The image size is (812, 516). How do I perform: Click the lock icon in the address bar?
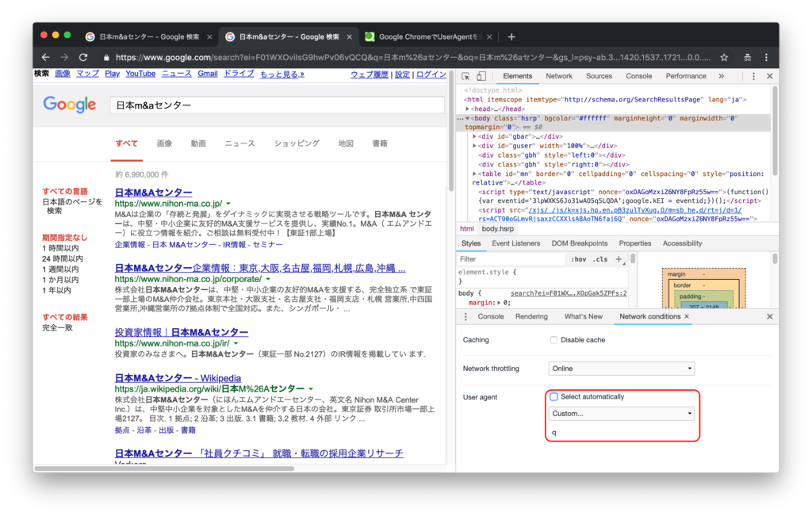pyautogui.click(x=106, y=57)
